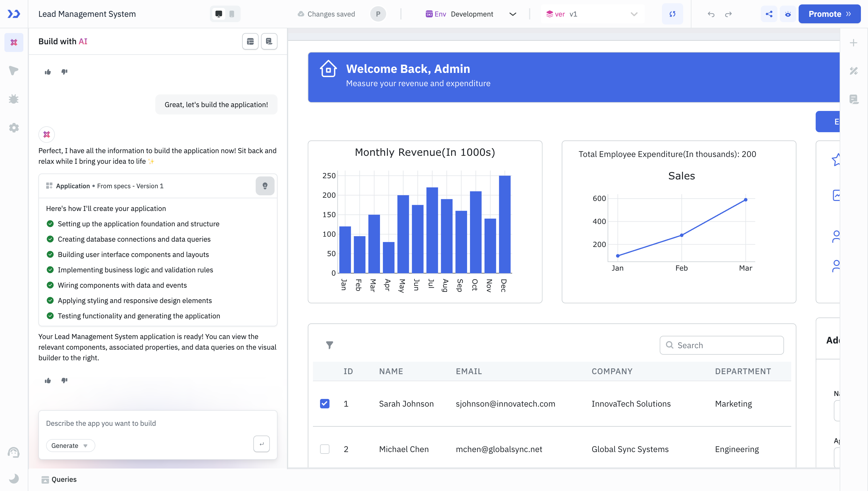Give a thumbs up to the AI response
This screenshot has height=491, width=868.
(48, 380)
